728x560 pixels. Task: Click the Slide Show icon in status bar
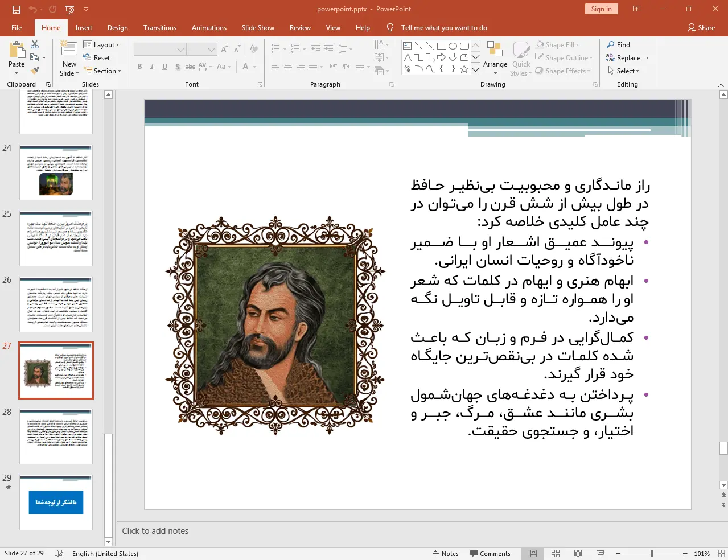601,554
